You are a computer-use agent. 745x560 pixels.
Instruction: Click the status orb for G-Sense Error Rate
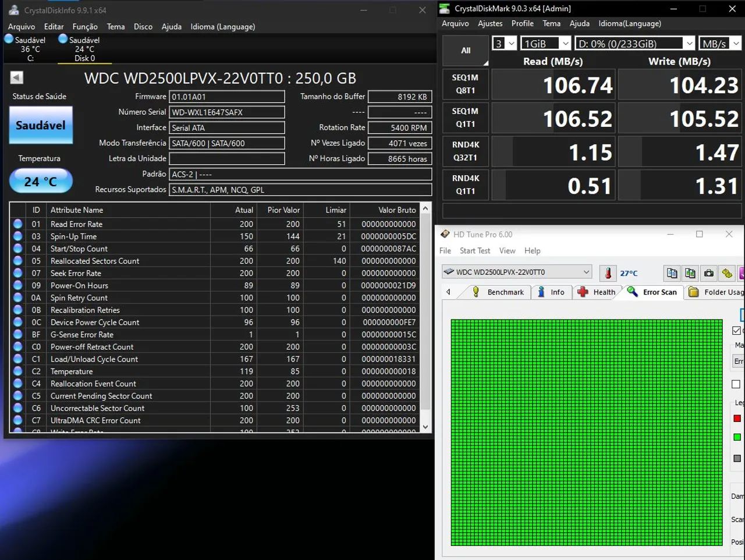[x=18, y=334]
